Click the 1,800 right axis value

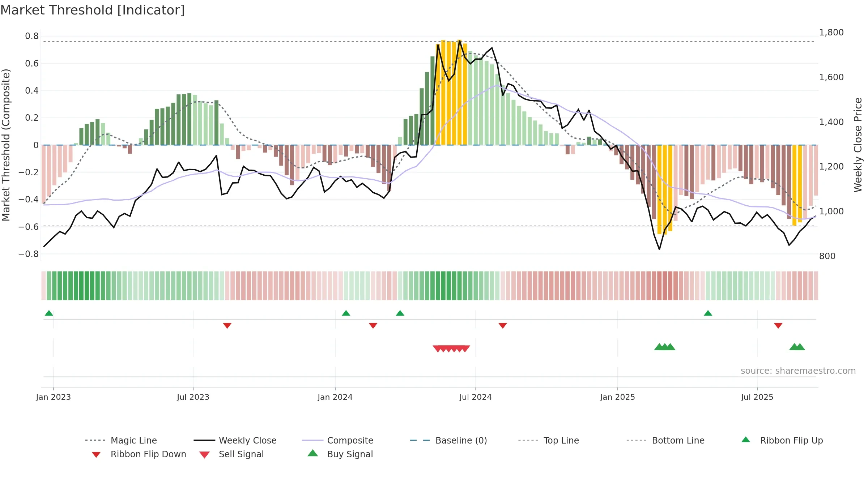[x=831, y=32]
